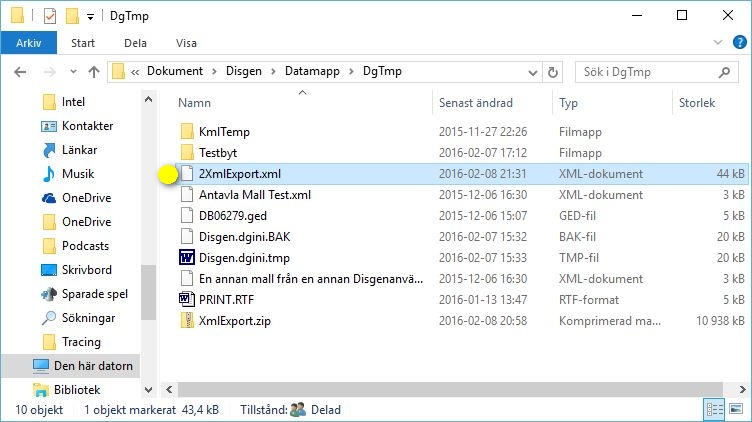Switch to large thumbnails view icon
The image size is (752, 422).
736,409
